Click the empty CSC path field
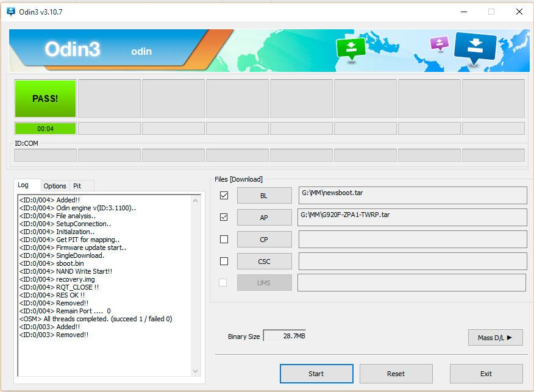The width and height of the screenshot is (534, 392). [413, 261]
